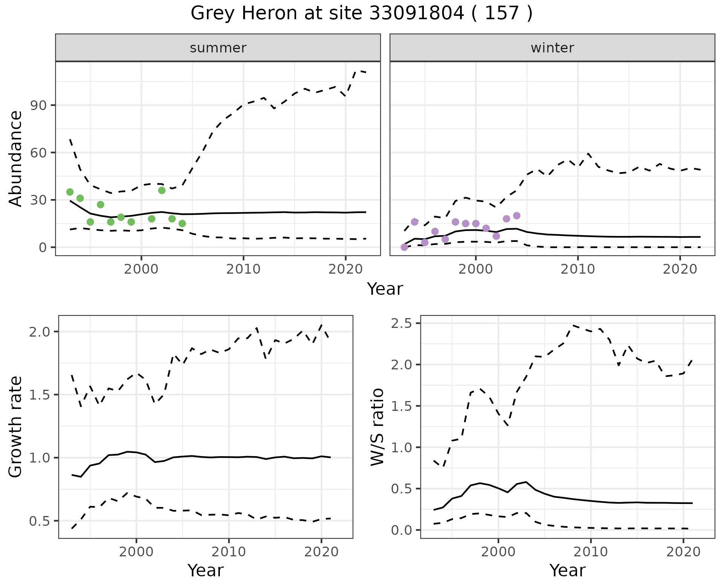This screenshot has width=724, height=588.
Task: Click the 2010 tick label under the winter panel
Action: (577, 269)
